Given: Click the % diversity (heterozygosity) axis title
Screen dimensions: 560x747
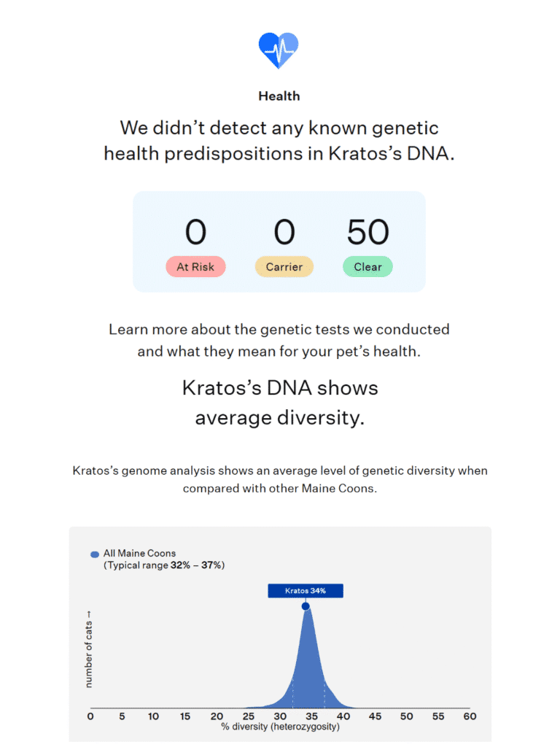Looking at the screenshot, I should tap(280, 727).
